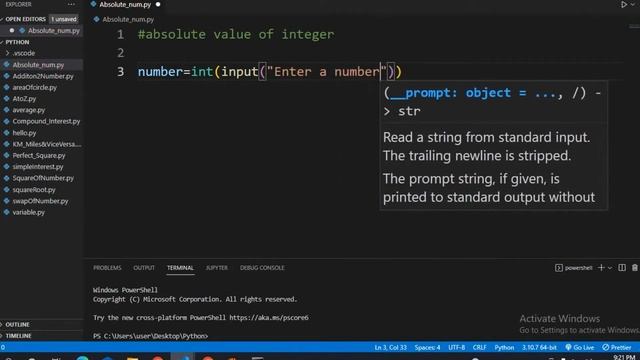Select language mode Python in status bar
The height and width of the screenshot is (360, 640).
504,347
